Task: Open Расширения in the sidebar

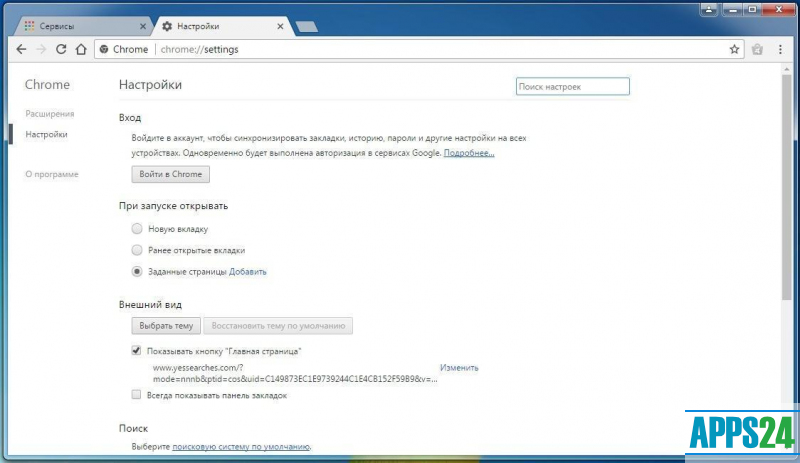Action: pos(50,114)
